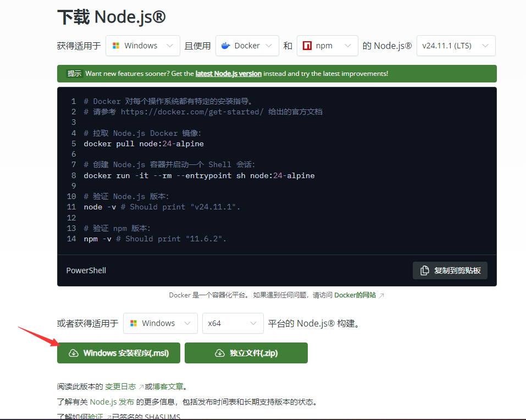Click the download cloud icon on .zip button
This screenshot has width=526, height=420.
point(220,353)
